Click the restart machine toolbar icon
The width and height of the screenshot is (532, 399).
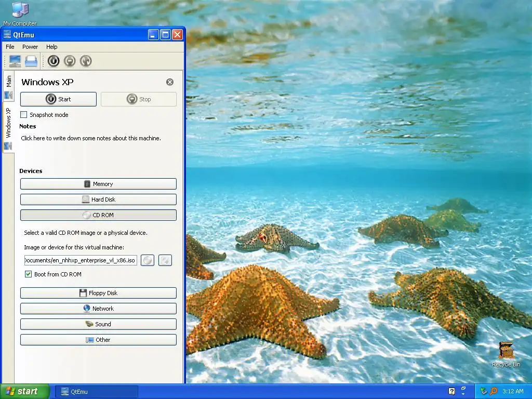(86, 61)
